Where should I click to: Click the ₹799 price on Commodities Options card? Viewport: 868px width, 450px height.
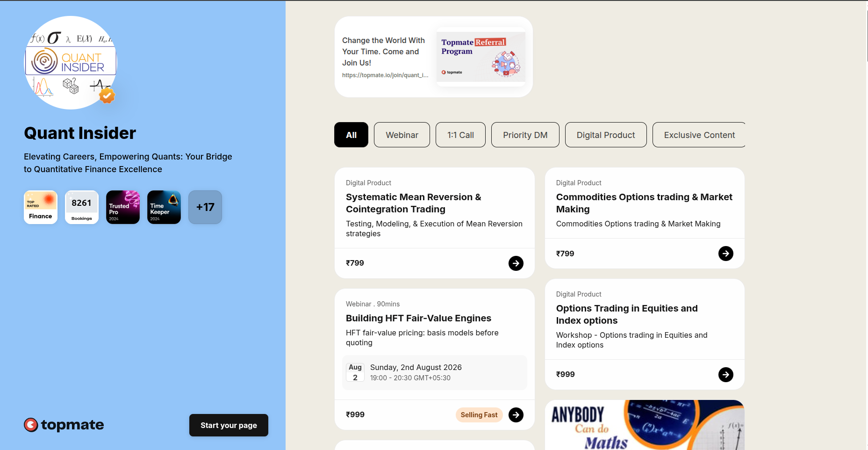pyautogui.click(x=565, y=254)
